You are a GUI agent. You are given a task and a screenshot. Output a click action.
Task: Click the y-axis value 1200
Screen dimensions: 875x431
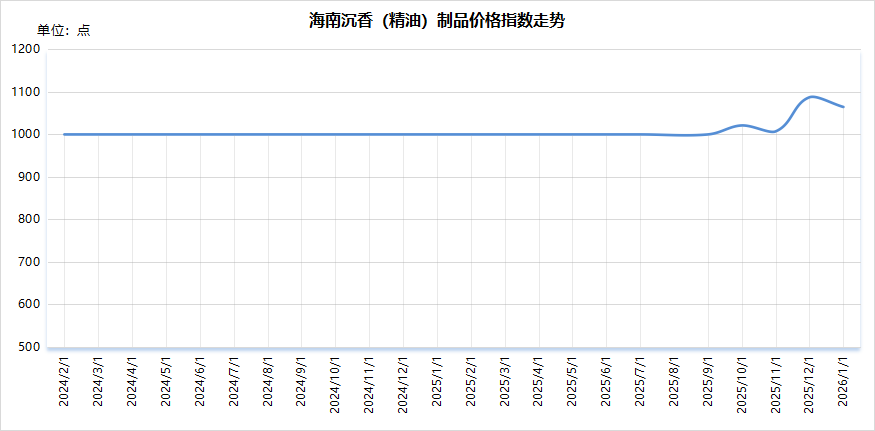pos(26,50)
